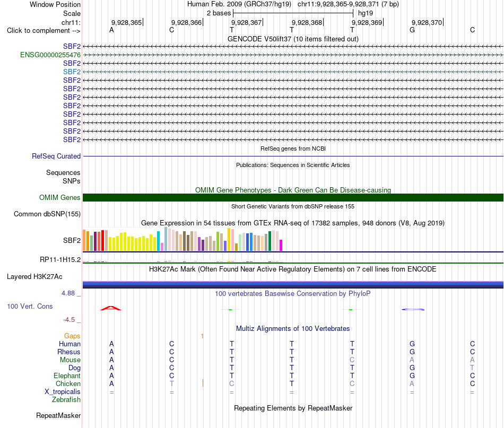The height and width of the screenshot is (428, 504).
Task: Click the '2 bases' scale bar label
Action: point(219,13)
